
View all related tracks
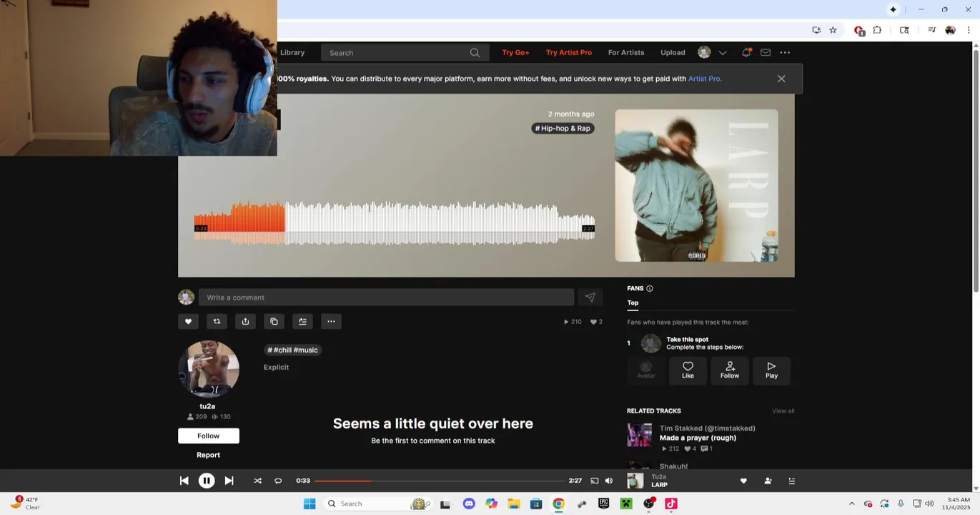(x=783, y=411)
